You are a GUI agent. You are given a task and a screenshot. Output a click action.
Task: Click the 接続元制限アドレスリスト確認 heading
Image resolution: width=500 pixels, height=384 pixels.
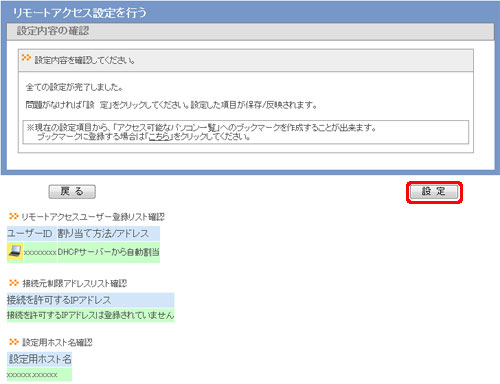(x=75, y=283)
